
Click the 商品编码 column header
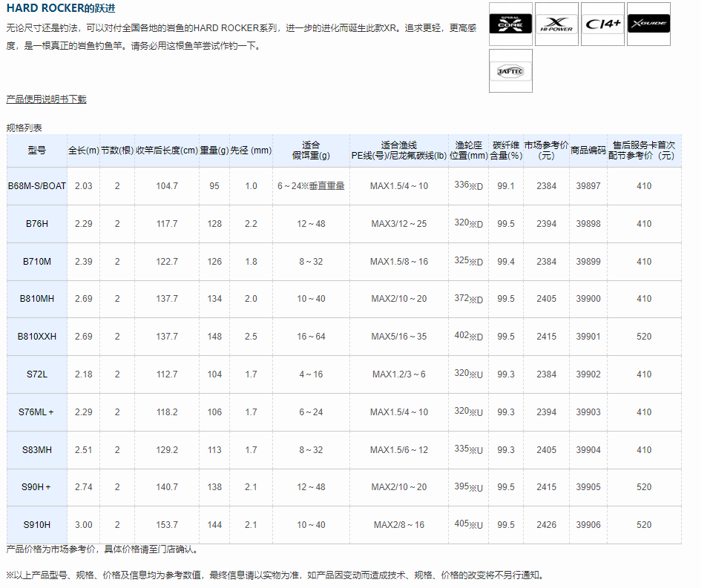(x=588, y=151)
